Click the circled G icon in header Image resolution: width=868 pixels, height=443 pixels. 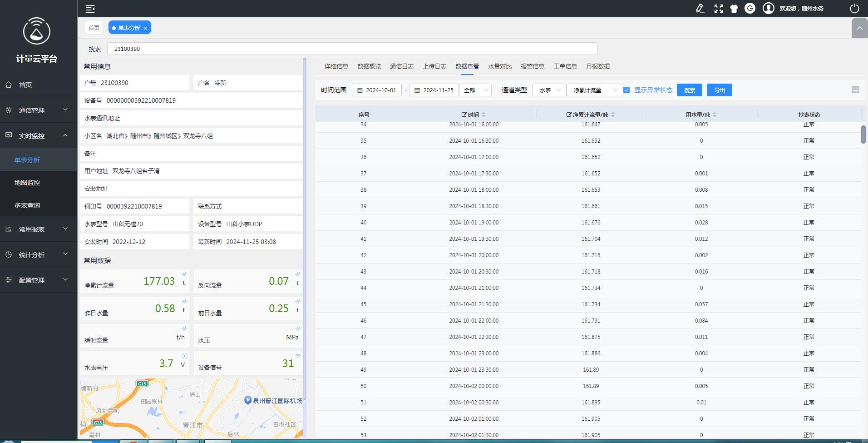pyautogui.click(x=750, y=9)
